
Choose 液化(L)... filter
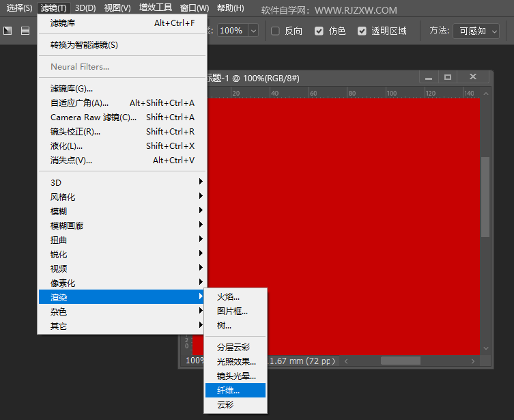[x=122, y=146]
